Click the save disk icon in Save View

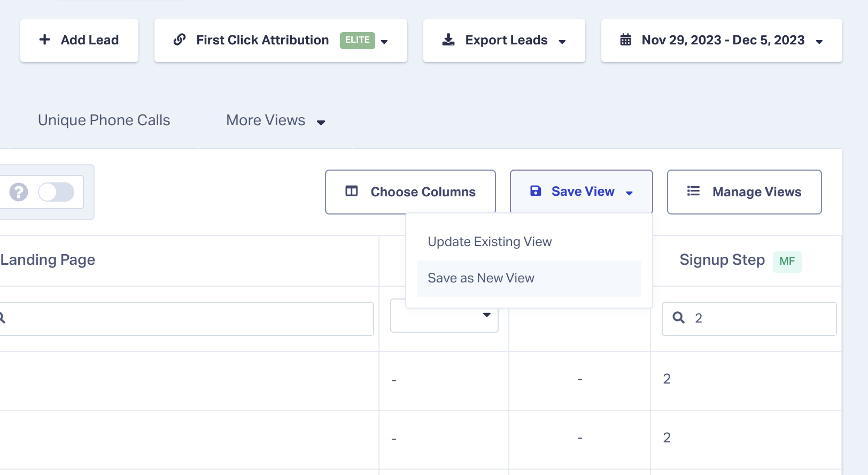pyautogui.click(x=535, y=191)
